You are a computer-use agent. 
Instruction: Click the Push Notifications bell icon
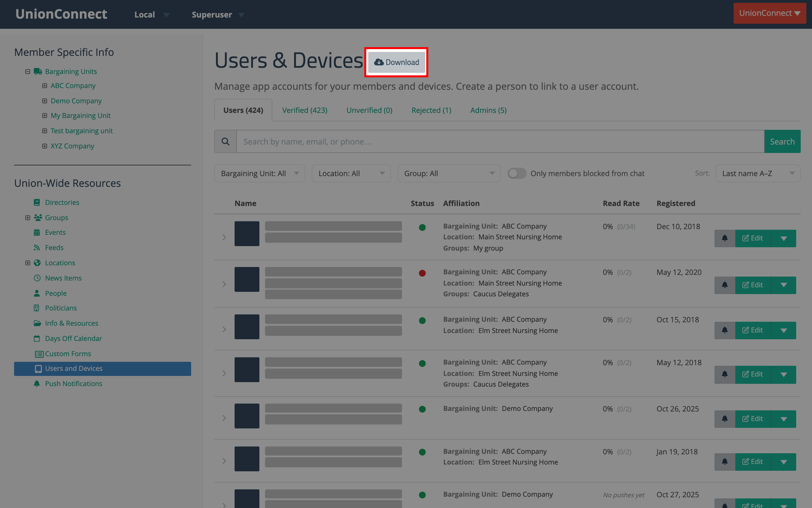pos(37,384)
